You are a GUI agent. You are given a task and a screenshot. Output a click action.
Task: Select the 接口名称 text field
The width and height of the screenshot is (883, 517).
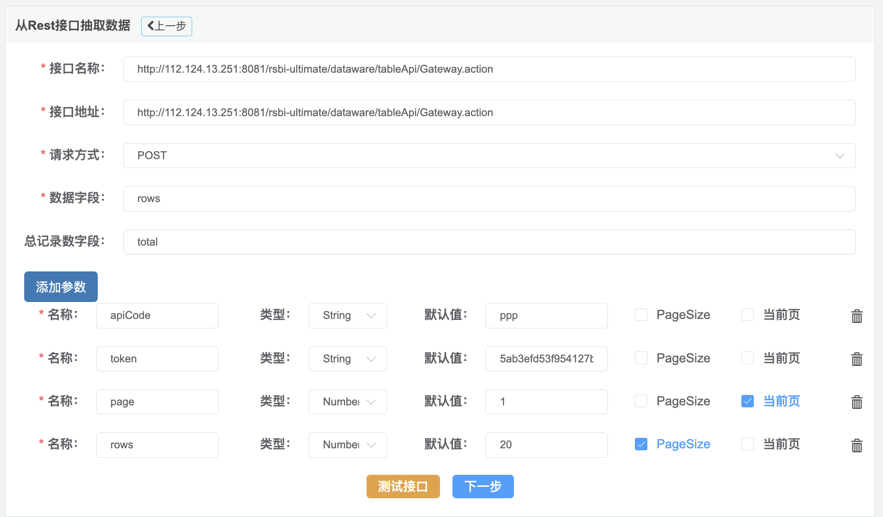(x=489, y=69)
